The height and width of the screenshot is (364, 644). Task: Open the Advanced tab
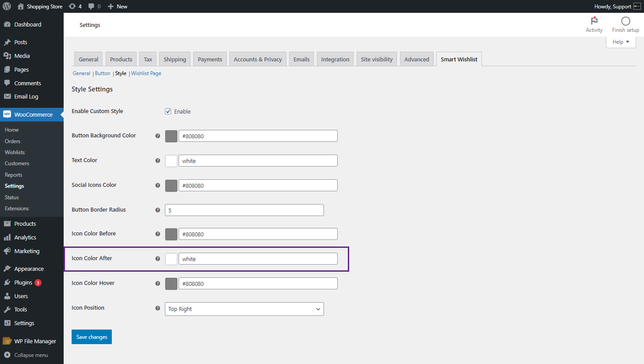(416, 59)
